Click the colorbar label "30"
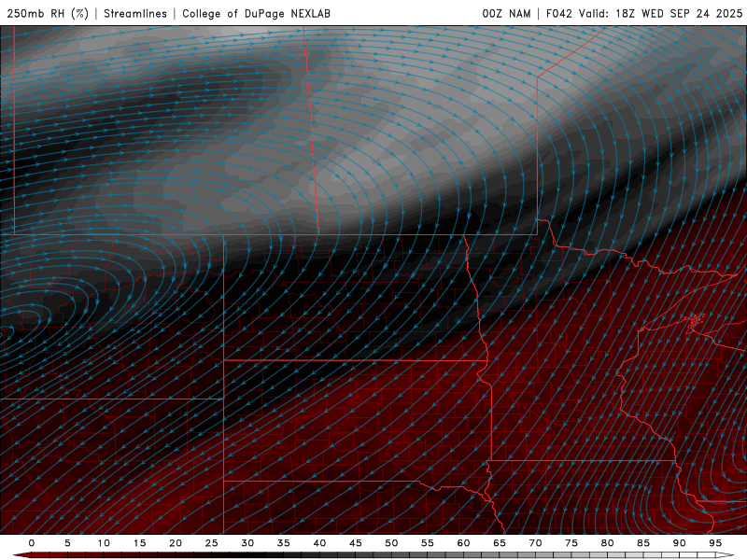The image size is (747, 560). tap(247, 543)
